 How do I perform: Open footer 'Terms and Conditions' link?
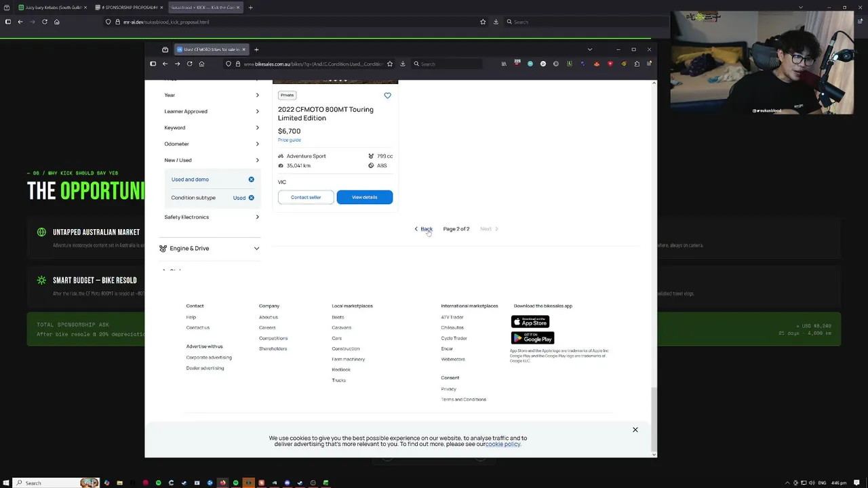click(463, 400)
